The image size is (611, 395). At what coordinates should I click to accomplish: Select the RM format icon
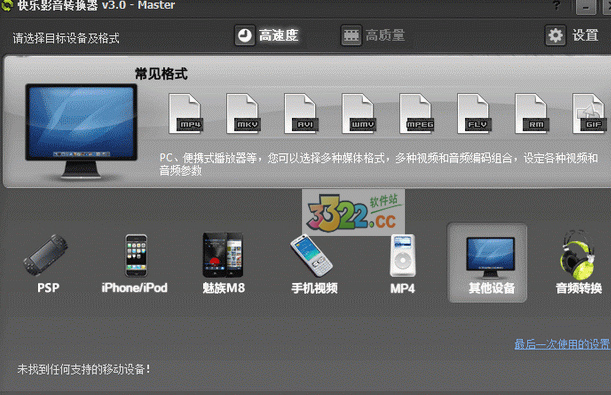532,114
